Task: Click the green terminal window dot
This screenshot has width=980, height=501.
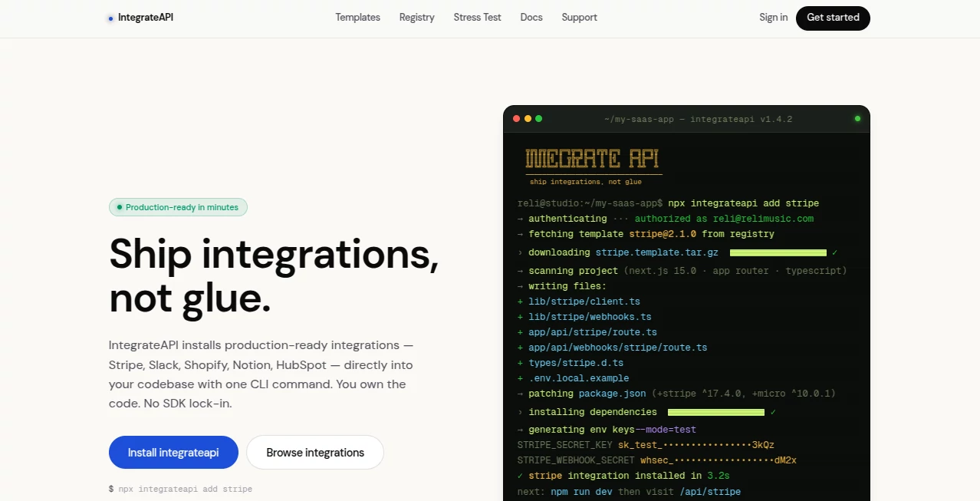Action: tap(538, 119)
